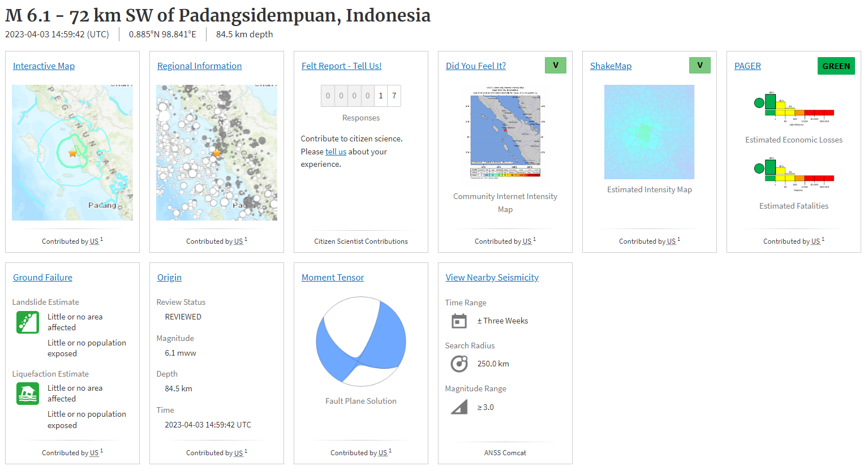The image size is (868, 475).
Task: Click the 'US' contributor under Ground Failure
Action: pos(94,453)
